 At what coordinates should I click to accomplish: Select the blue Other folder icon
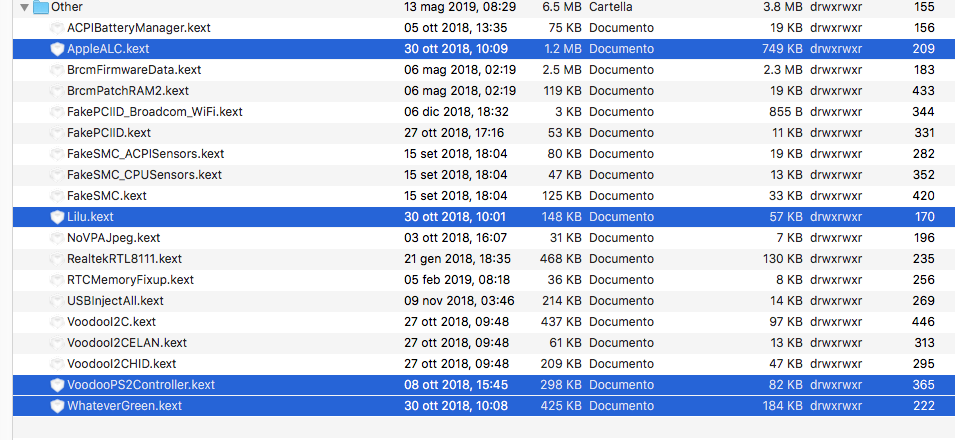[x=40, y=7]
